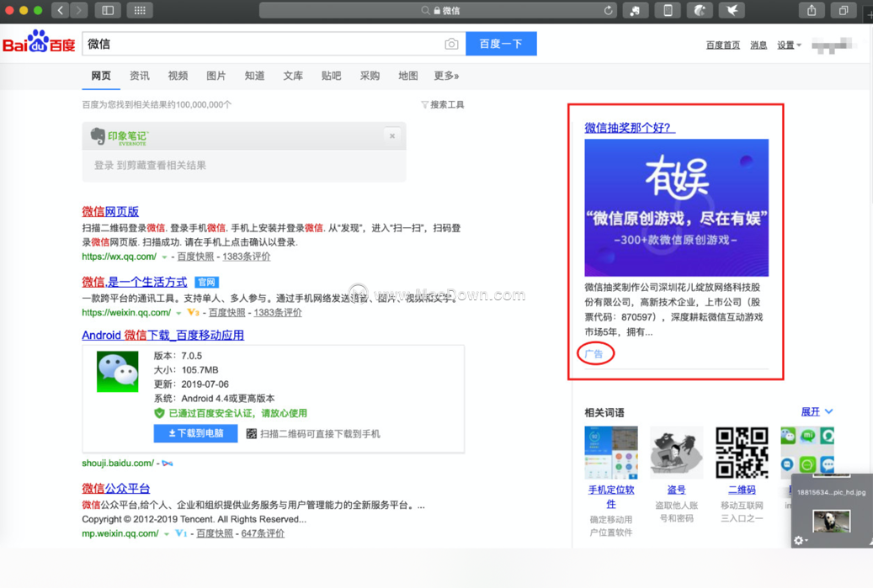Open the 盗号 cartoon thumbnail
The height and width of the screenshot is (588, 873).
point(677,453)
